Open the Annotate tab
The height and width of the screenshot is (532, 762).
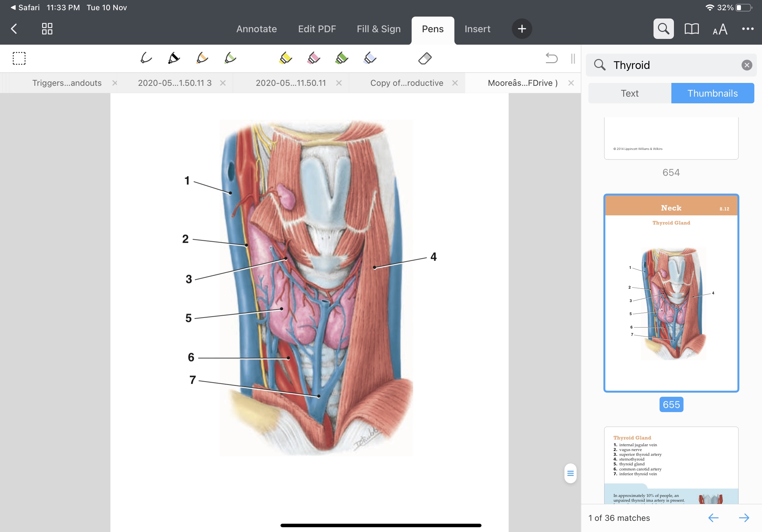click(x=256, y=29)
